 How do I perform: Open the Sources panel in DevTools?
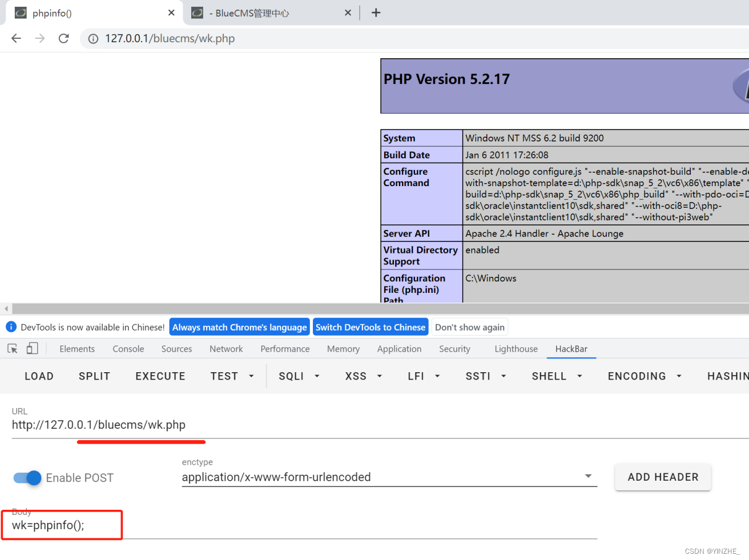176,349
